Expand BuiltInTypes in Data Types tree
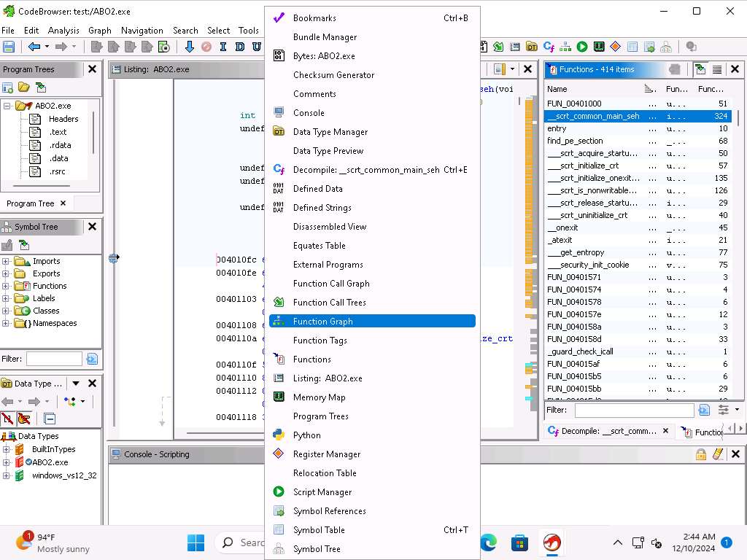This screenshot has height=560, width=747. click(x=6, y=449)
